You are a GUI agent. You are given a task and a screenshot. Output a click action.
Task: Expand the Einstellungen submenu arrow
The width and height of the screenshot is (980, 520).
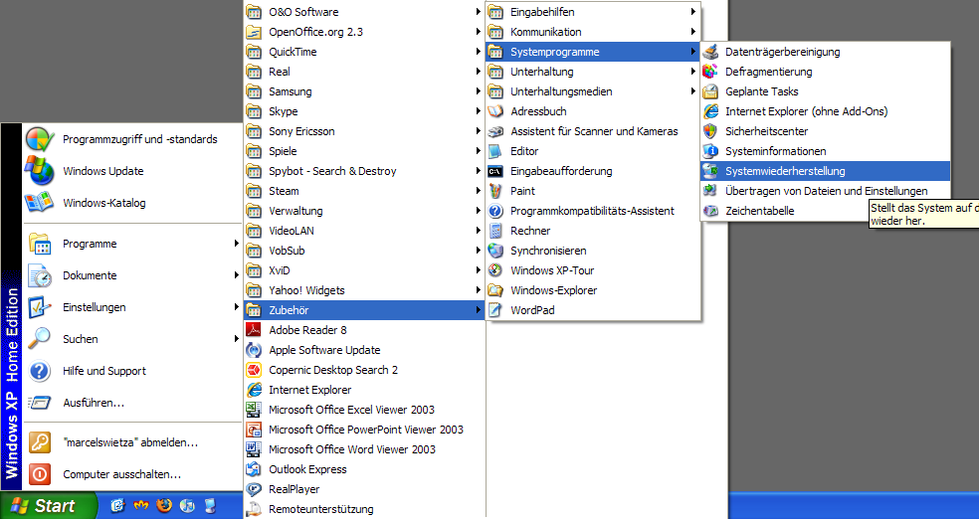(237, 307)
